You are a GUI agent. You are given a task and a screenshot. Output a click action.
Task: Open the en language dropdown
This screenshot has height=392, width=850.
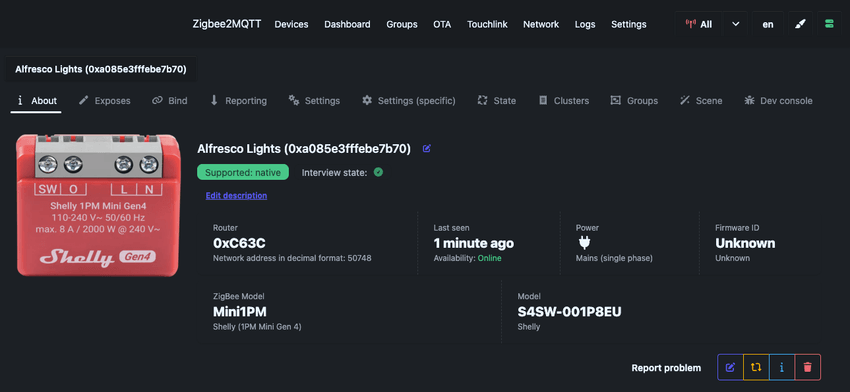(x=768, y=24)
